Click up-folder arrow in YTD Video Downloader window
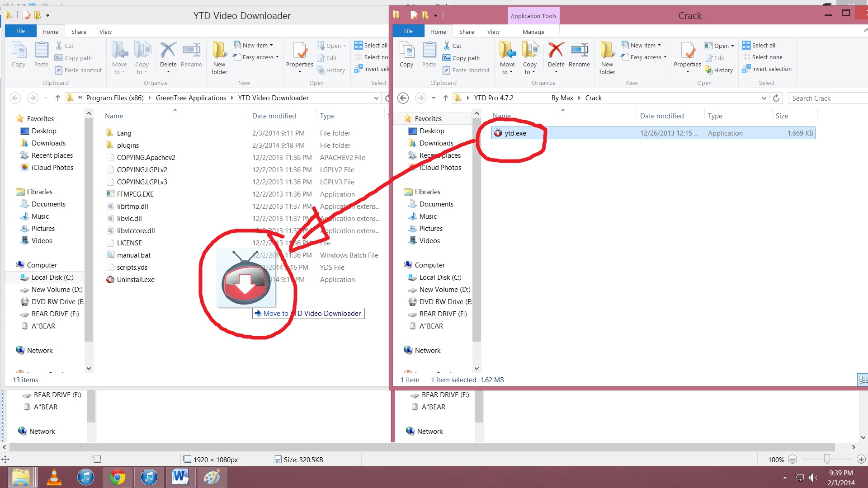Screen dimensions: 868x488 point(57,98)
